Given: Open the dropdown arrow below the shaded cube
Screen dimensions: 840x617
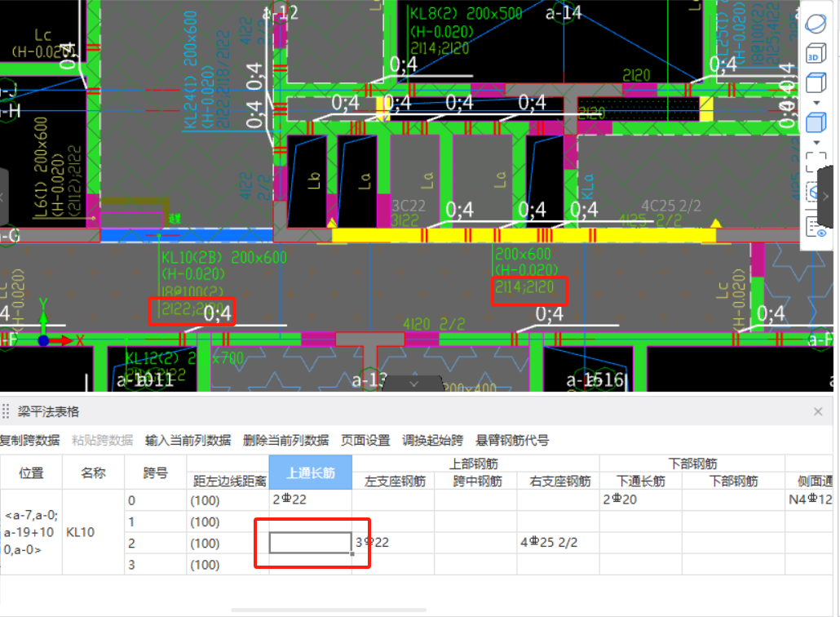Looking at the screenshot, I should point(816,143).
